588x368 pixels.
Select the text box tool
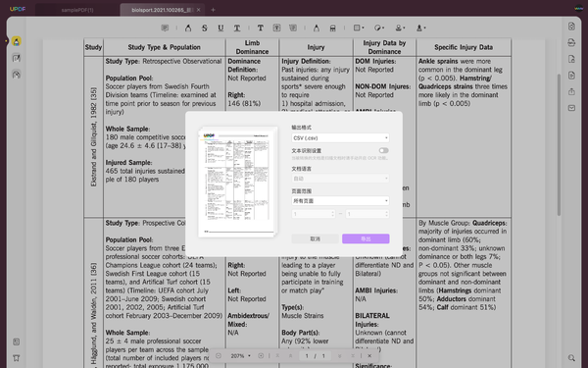point(276,27)
